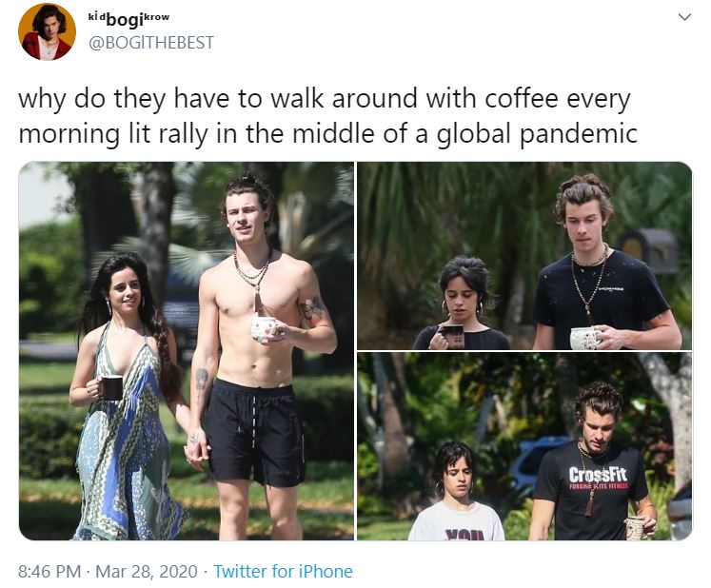
Task: Expand the tweet options chevron menu
Action: coord(683,17)
